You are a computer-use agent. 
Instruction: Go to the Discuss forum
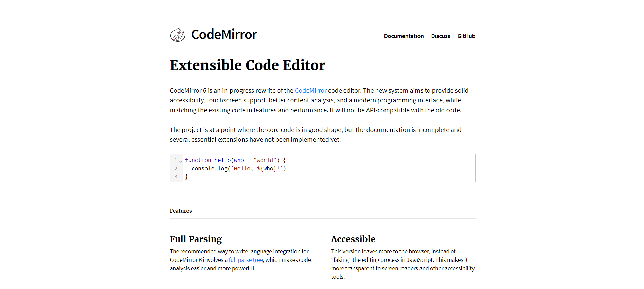tap(440, 36)
